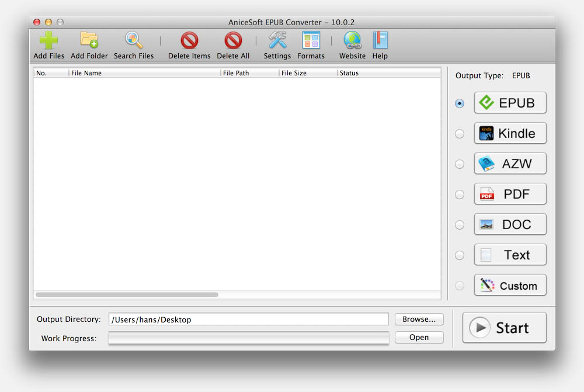Open the Settings tools icon

point(277,41)
